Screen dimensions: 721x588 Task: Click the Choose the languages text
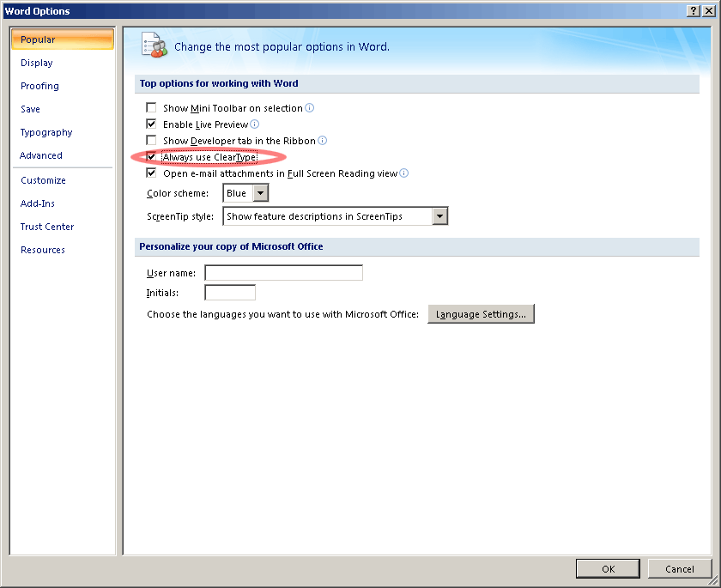282,314
